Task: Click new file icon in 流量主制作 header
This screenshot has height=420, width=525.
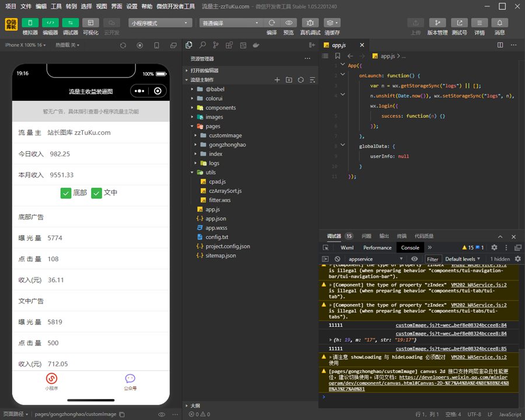Action: click(277, 80)
